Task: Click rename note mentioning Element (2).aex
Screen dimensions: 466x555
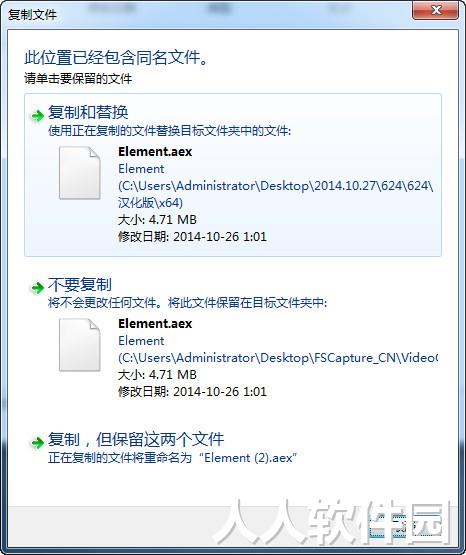Action: tap(172, 458)
